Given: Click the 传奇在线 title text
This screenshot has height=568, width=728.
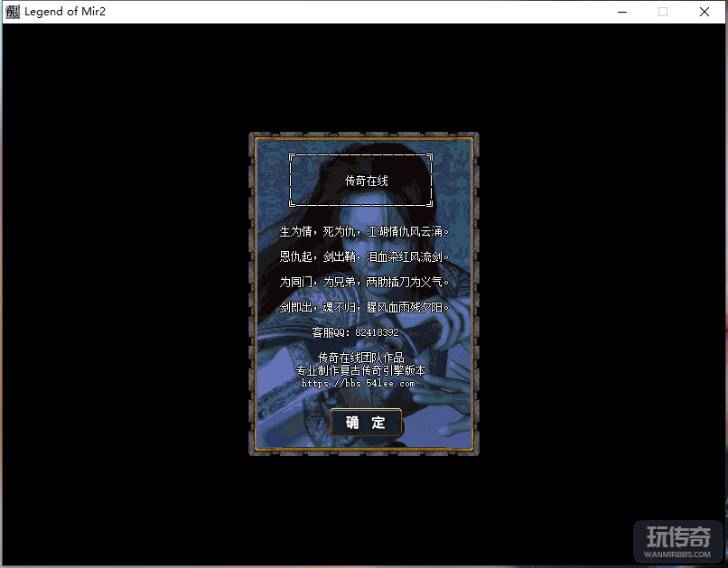Looking at the screenshot, I should 367,181.
